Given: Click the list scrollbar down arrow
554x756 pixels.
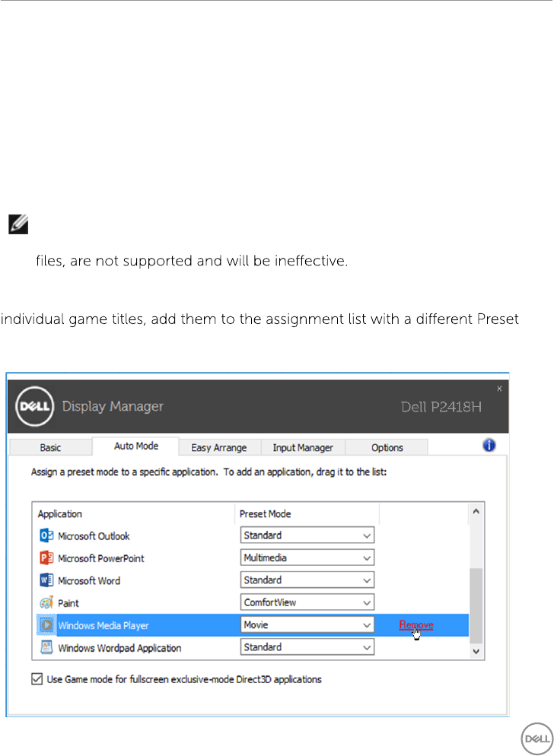Looking at the screenshot, I should coord(476,651).
